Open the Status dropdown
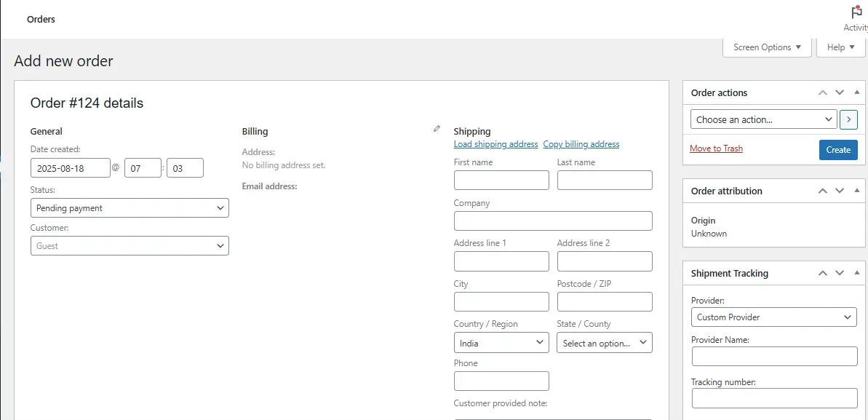This screenshot has width=868, height=420. tap(129, 207)
